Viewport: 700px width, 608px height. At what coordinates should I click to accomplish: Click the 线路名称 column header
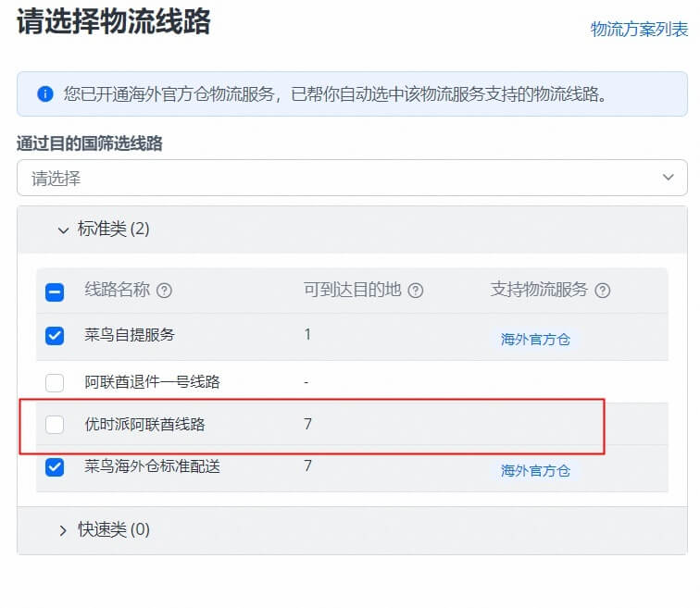[x=117, y=291]
